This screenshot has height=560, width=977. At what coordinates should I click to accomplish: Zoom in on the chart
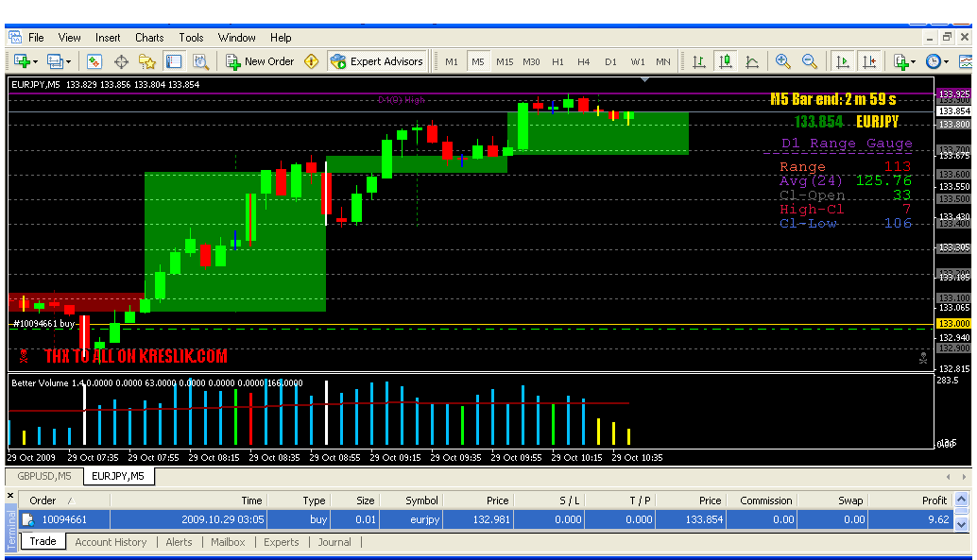782,61
